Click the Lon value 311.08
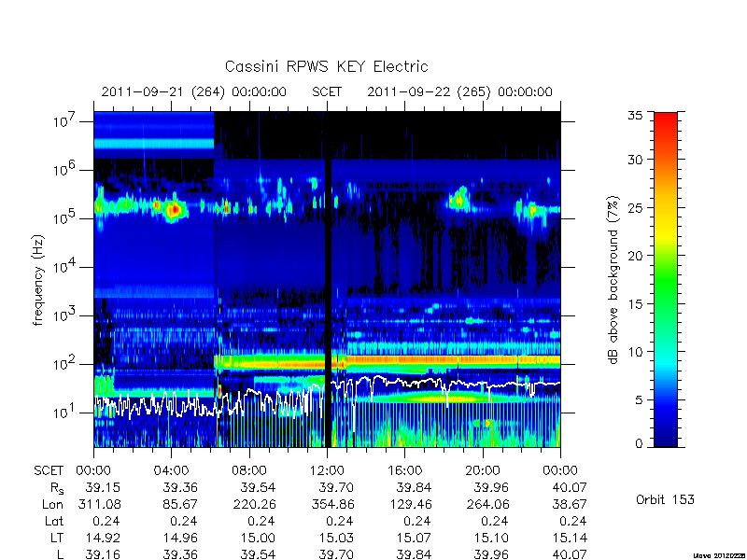This screenshot has height=560, width=747. (x=99, y=504)
